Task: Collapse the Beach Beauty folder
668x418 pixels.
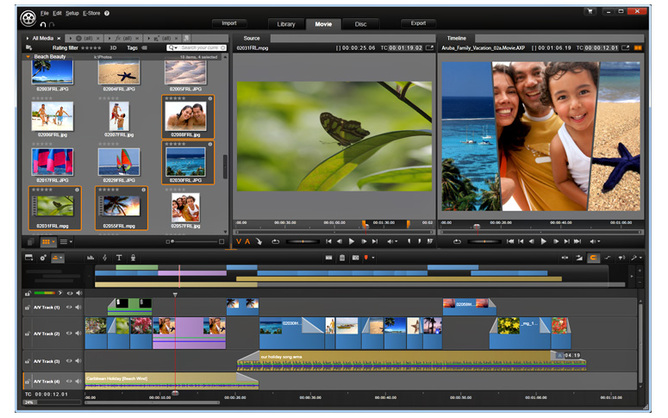Action: (28, 57)
